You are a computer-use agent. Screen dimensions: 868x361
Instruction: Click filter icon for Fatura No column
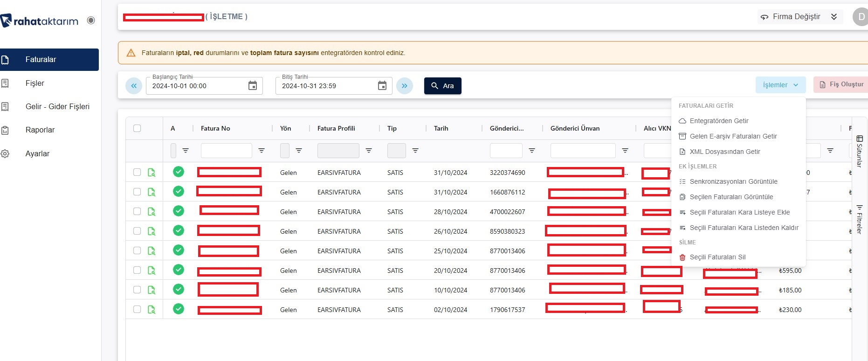(x=262, y=151)
